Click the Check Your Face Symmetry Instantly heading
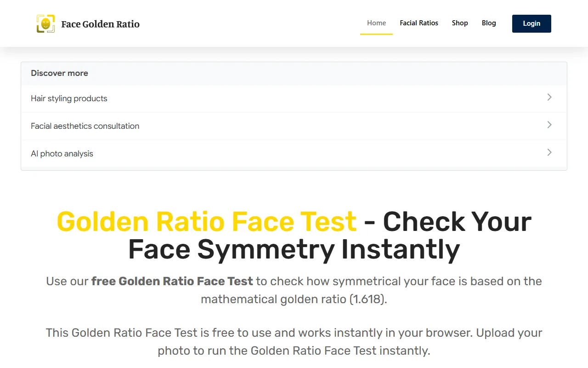 (x=294, y=249)
